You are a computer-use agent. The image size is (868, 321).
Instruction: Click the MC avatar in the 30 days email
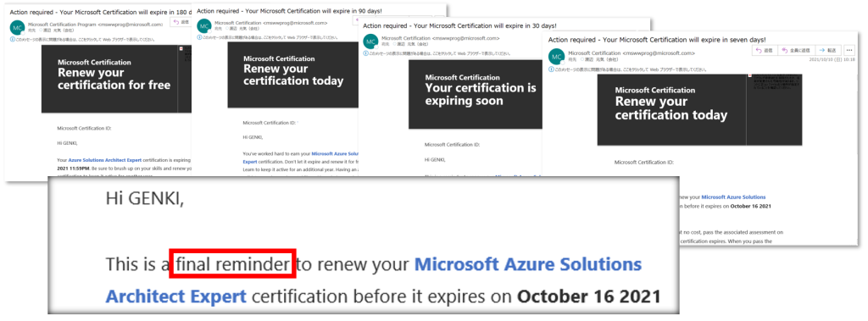(371, 41)
